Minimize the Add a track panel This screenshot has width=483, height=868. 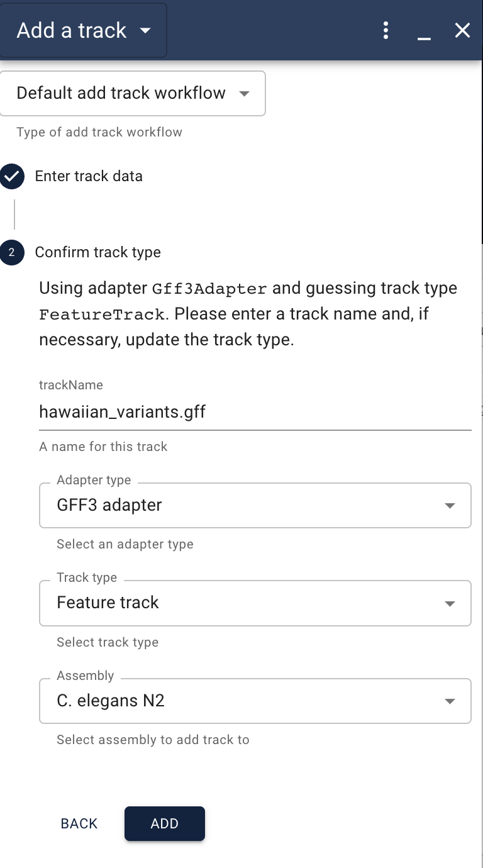(425, 31)
